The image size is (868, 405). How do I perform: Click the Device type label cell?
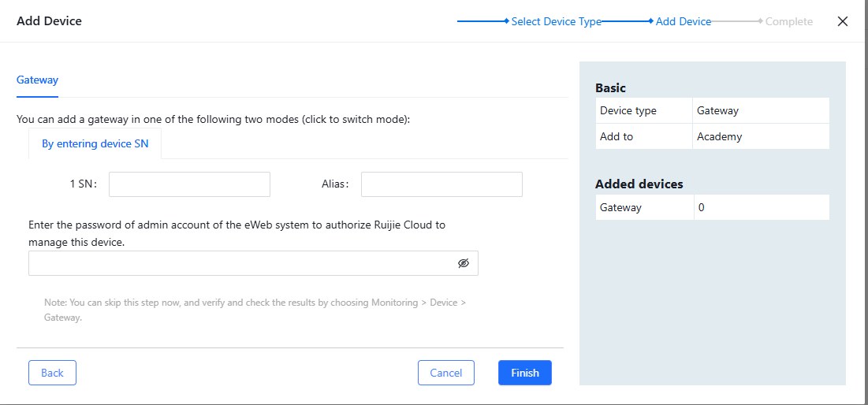click(x=644, y=110)
